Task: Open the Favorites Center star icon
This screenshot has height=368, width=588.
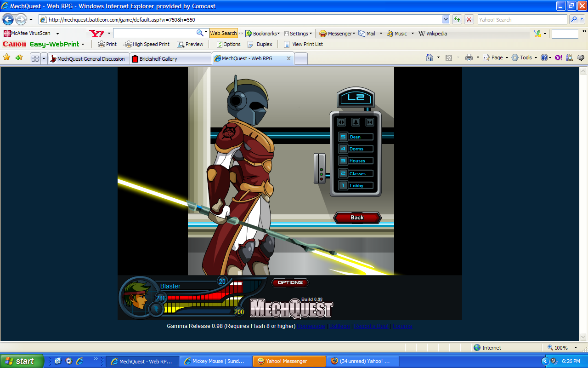Action: pyautogui.click(x=7, y=57)
